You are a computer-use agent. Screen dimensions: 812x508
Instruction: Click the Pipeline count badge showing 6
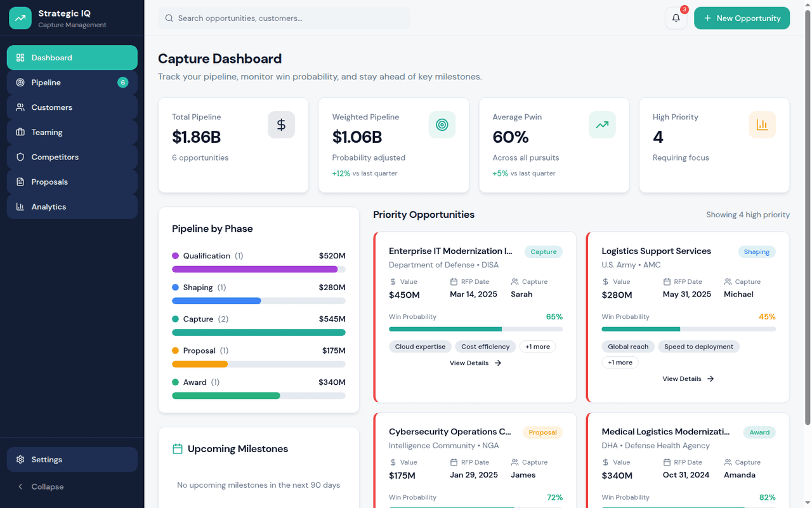122,83
